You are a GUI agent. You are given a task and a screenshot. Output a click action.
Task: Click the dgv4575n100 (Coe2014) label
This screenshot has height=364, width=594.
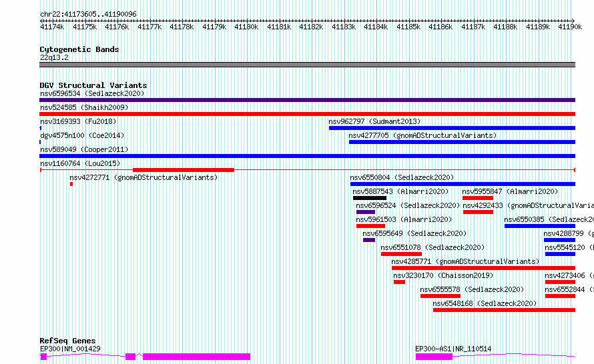click(82, 135)
